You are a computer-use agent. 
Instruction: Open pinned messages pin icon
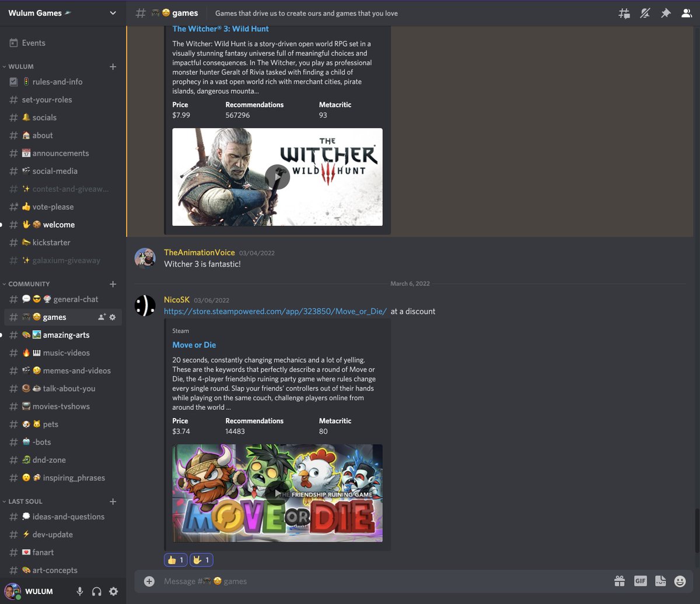click(666, 13)
